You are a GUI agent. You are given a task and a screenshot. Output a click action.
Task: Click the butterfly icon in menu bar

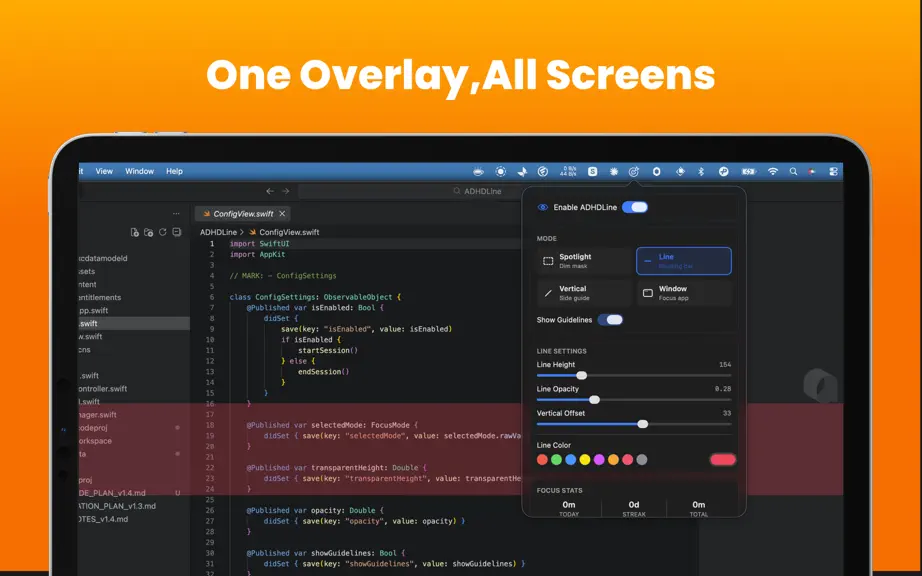522,172
